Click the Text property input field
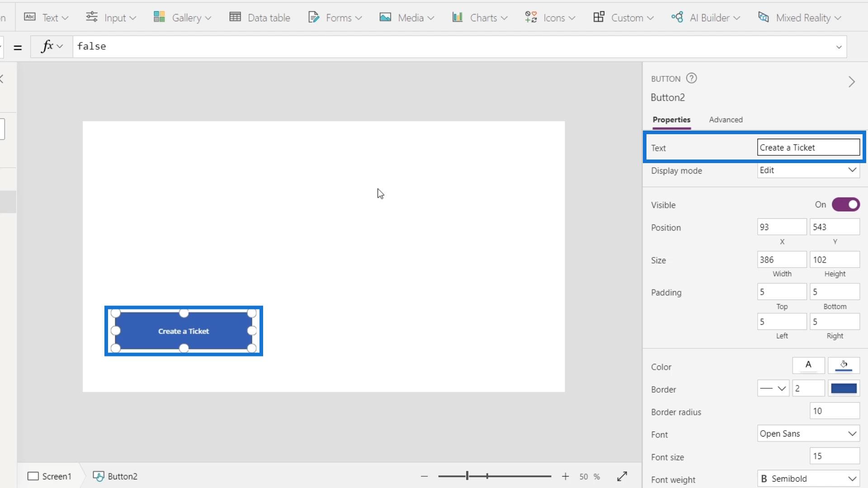The width and height of the screenshot is (868, 488). 808,148
